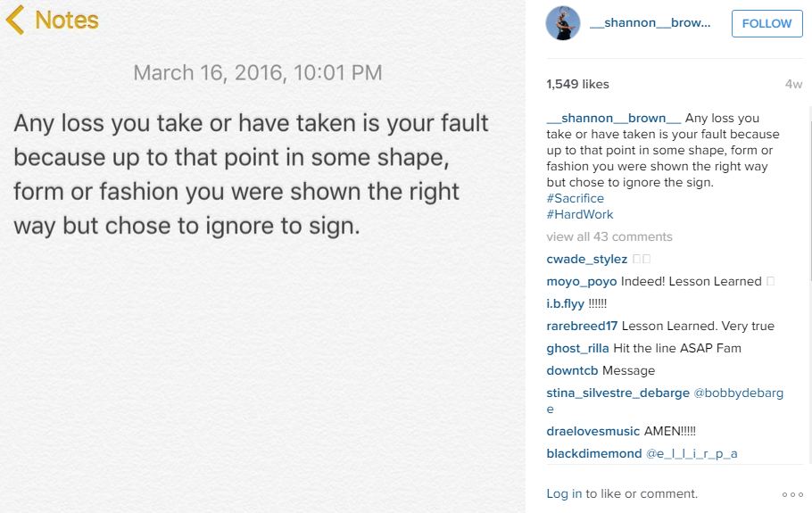Open the @e_l_l_i_r_p_a mention
This screenshot has width=812, height=513.
point(692,454)
